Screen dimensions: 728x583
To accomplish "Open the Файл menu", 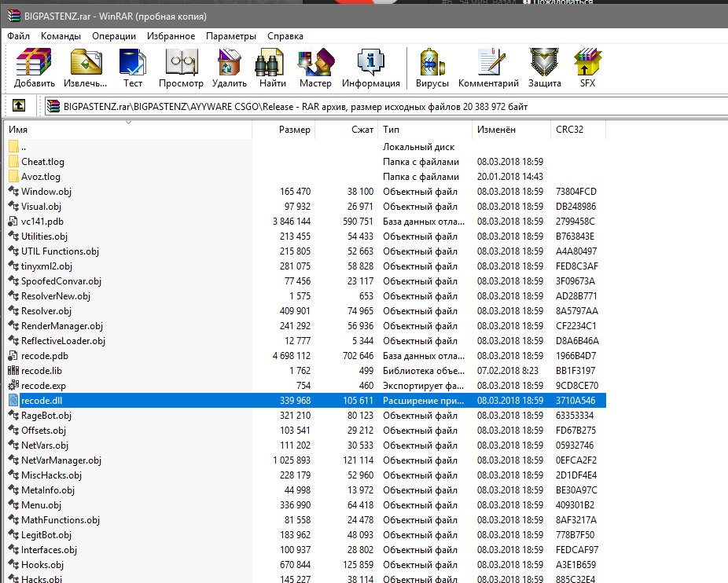I will [19, 36].
